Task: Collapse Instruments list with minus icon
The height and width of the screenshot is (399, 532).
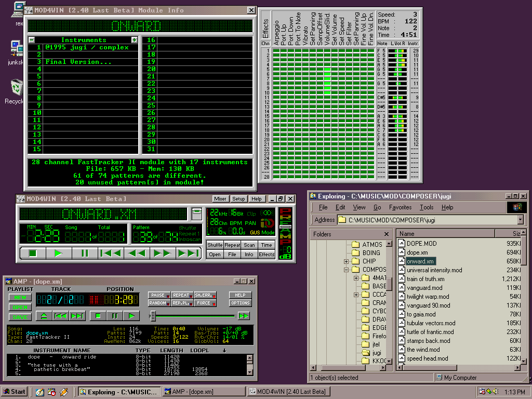Action: click(32, 40)
